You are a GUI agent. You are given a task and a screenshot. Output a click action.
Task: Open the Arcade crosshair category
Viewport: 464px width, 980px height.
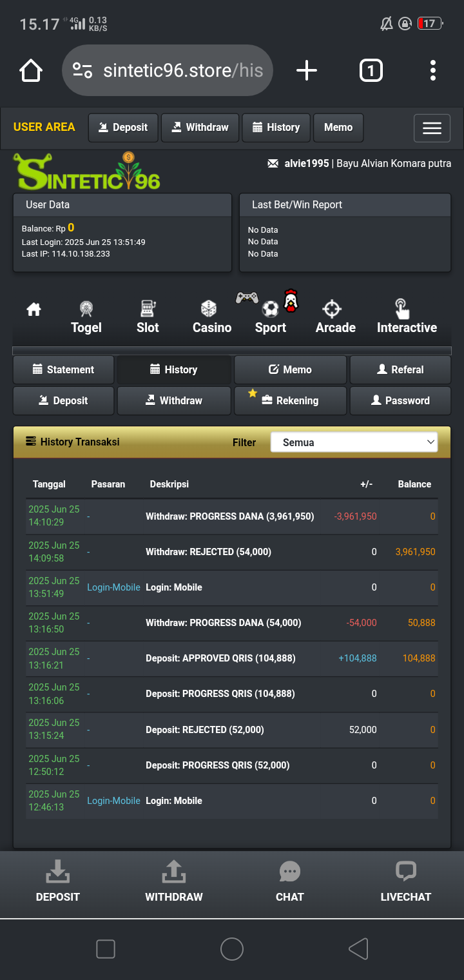coord(335,317)
